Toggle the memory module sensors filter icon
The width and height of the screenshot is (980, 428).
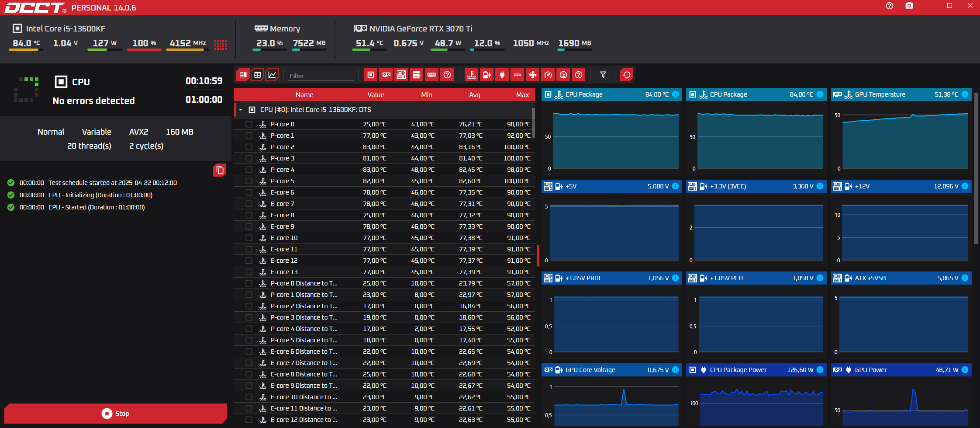(432, 75)
